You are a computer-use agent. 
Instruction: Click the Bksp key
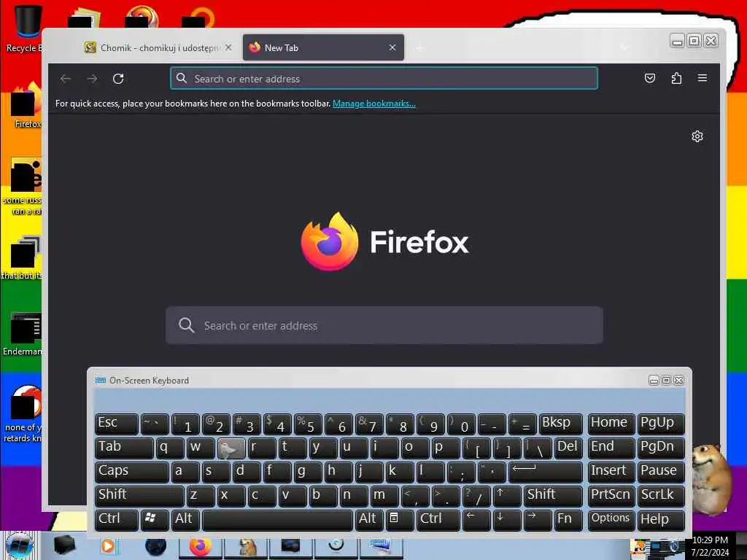coord(561,424)
